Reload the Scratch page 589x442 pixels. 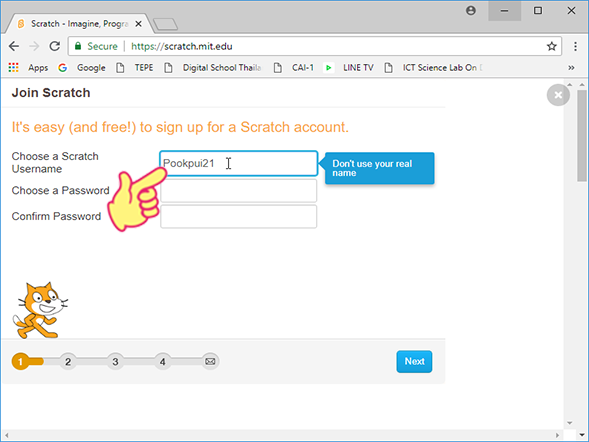(55, 46)
